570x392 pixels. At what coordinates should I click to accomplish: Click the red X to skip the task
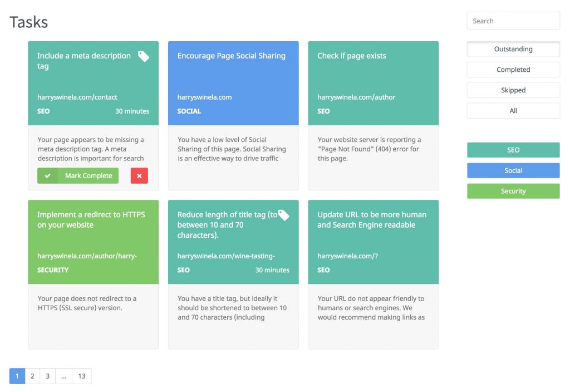[139, 175]
